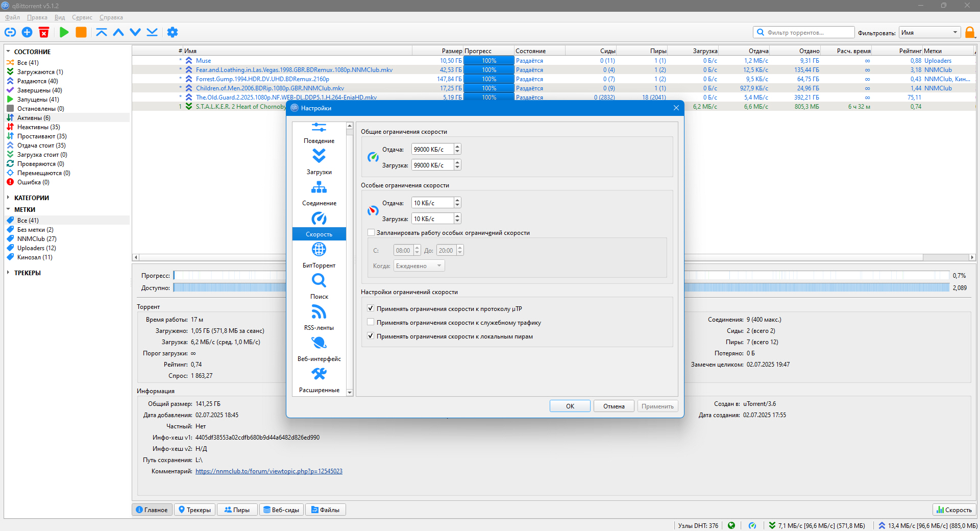980x531 pixels.
Task: Click global Отдача speed limit field
Action: point(432,149)
